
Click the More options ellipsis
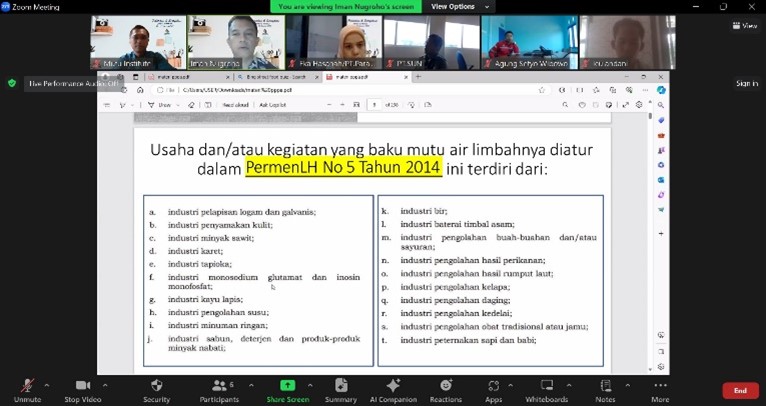click(x=660, y=386)
